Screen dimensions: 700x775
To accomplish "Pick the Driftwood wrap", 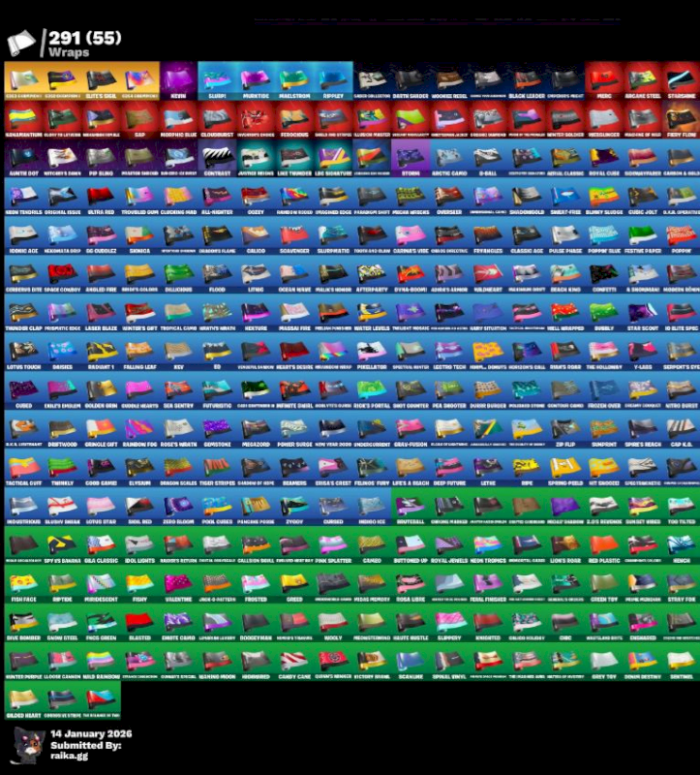I will tap(62, 429).
